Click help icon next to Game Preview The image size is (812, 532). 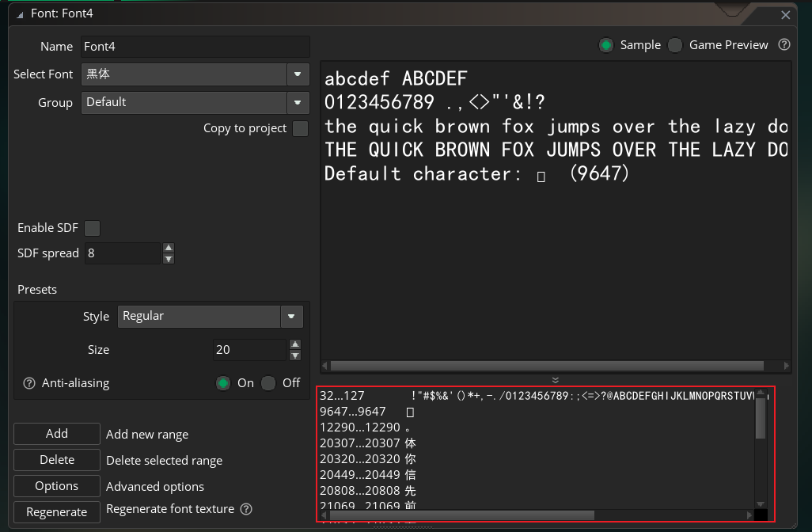(784, 45)
